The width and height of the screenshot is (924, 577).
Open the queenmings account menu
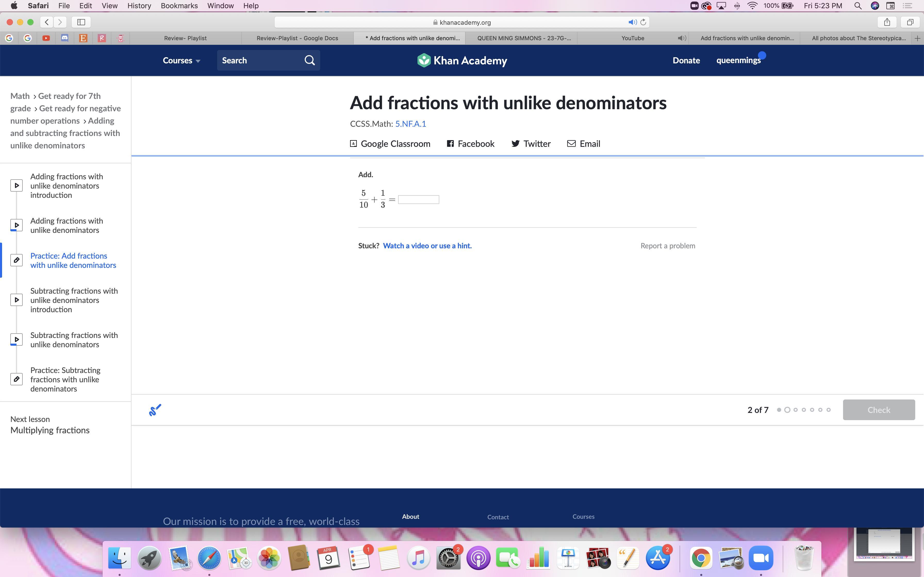[738, 60]
